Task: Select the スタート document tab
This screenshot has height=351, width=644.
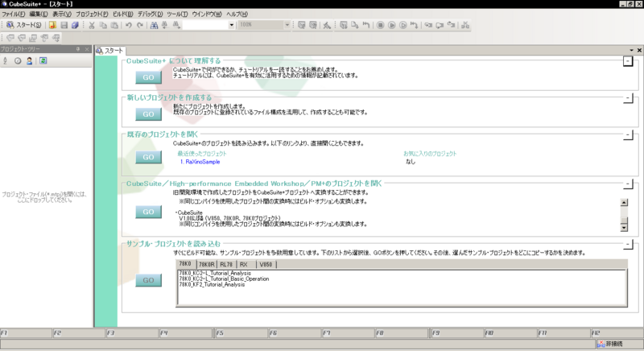Action: coord(109,51)
